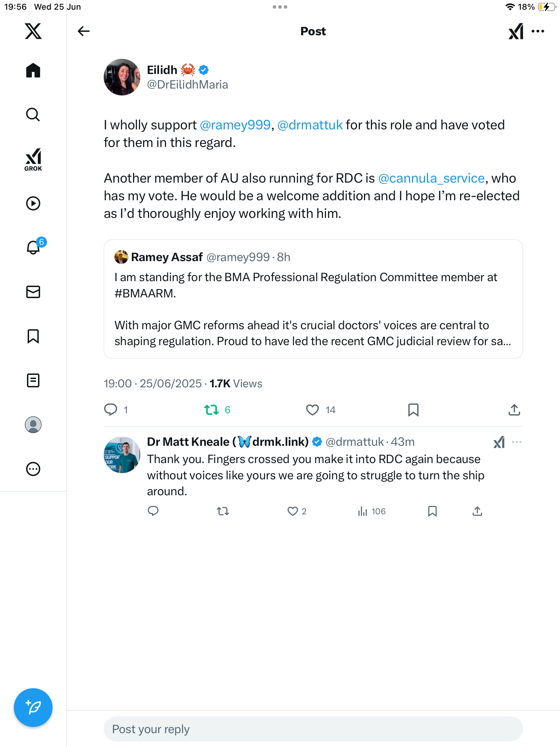The width and height of the screenshot is (560, 747).
Task: Bookmark Eilidh's main post
Action: (x=413, y=410)
